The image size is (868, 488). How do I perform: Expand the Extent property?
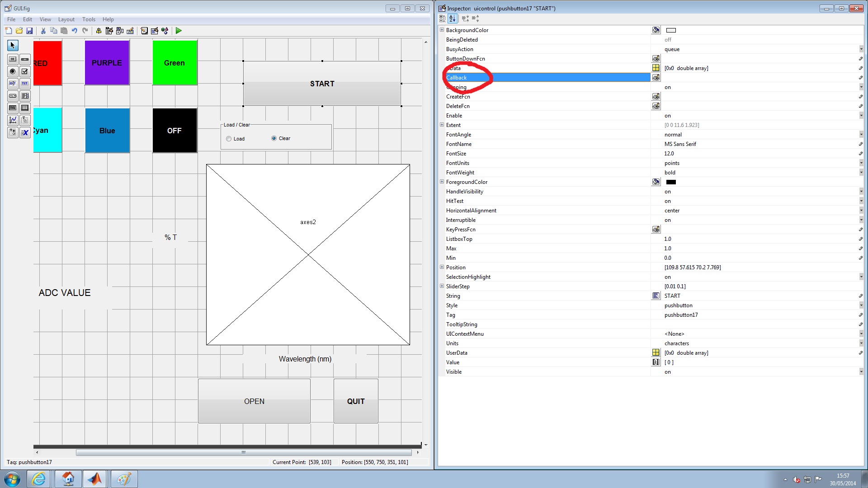click(442, 125)
